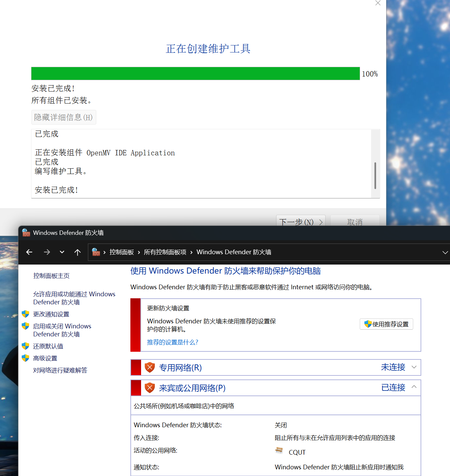Click shield icon beside 还原默认值
Screen dimensions: 450x476
25,346
